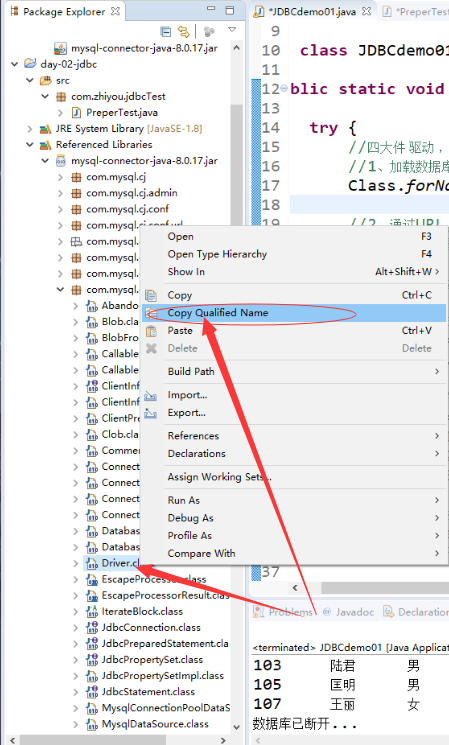Collapse the day-02-jdbc project
449x745 pixels.
(x=15, y=64)
